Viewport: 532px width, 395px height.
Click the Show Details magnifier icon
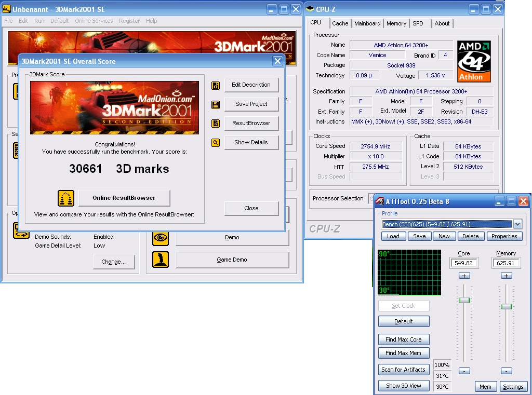coord(216,143)
